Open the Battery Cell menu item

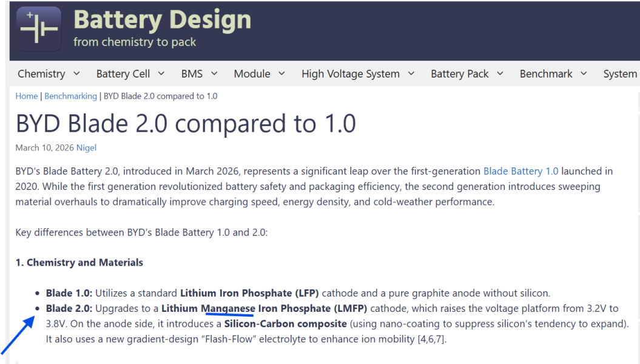tap(123, 74)
